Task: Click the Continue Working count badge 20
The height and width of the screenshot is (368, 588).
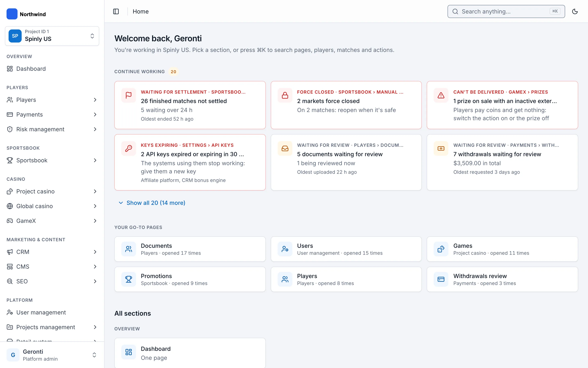Action: [x=173, y=72]
